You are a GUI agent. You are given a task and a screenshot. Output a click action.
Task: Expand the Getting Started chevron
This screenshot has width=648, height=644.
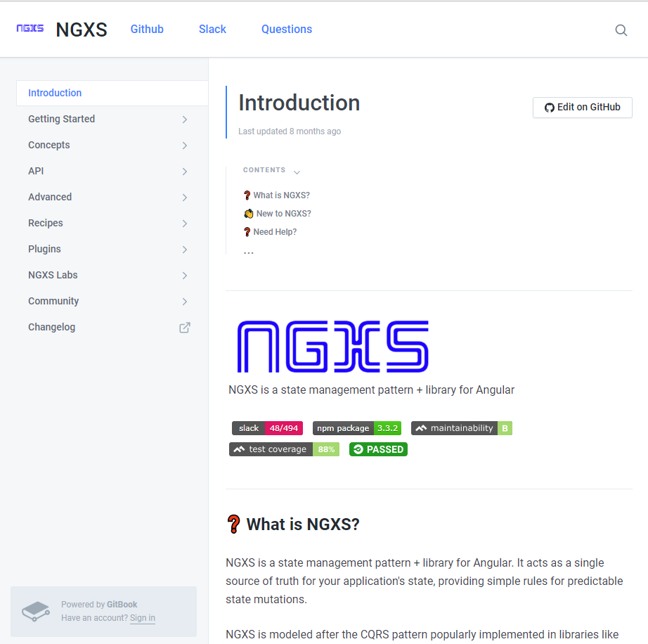tap(185, 120)
